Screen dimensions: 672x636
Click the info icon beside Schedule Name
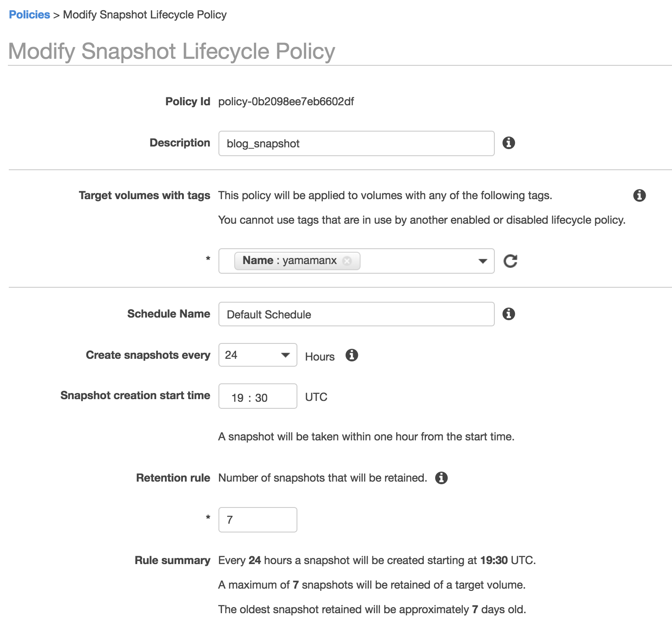pos(508,314)
